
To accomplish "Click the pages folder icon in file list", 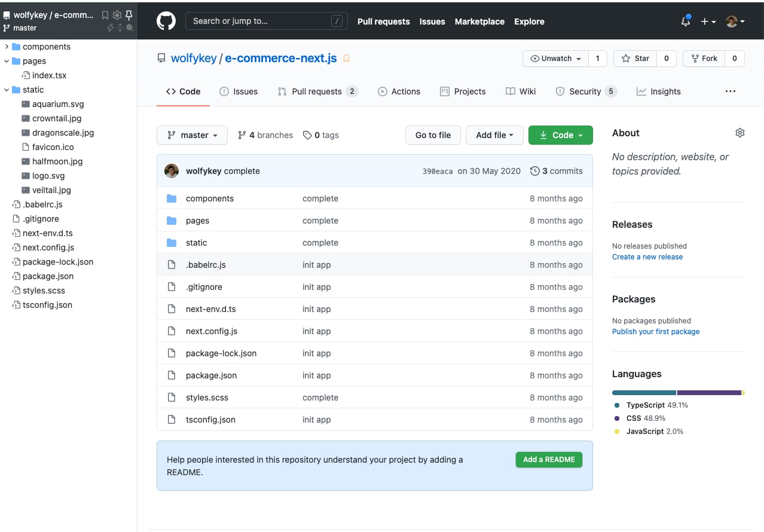I will [172, 221].
